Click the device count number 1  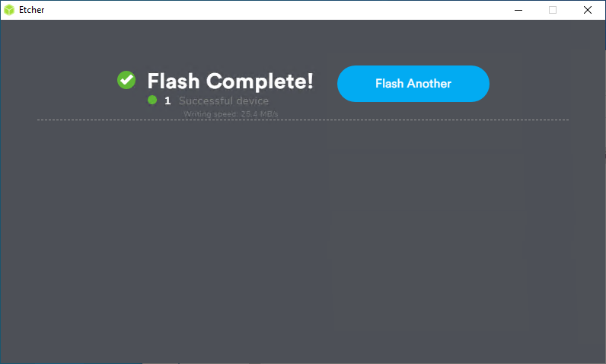[x=167, y=101]
